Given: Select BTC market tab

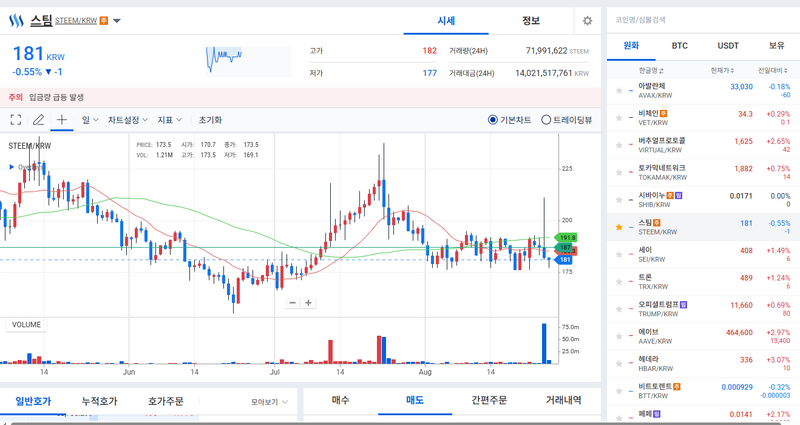Looking at the screenshot, I should [x=680, y=46].
